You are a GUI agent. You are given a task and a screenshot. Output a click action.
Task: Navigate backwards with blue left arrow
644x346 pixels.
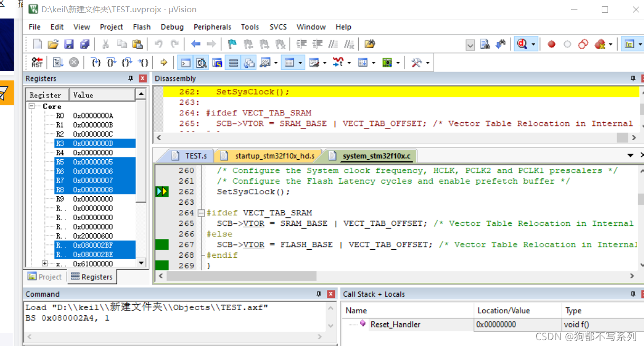tap(195, 44)
